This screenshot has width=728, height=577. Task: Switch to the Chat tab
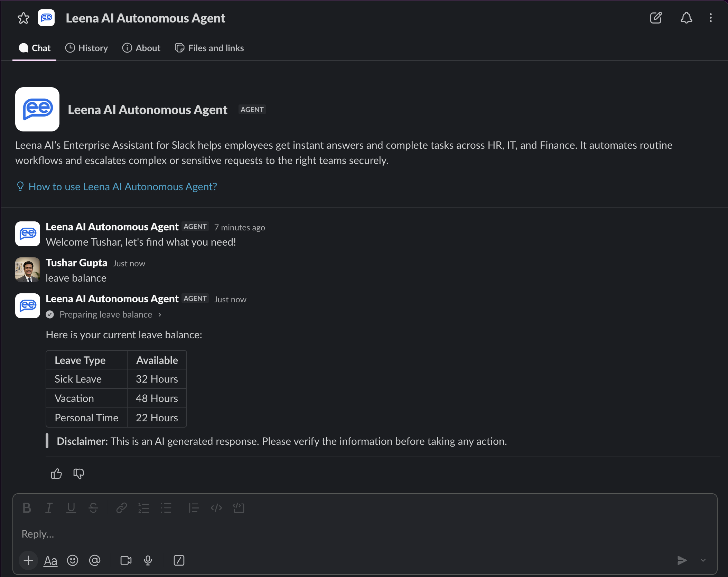click(x=34, y=48)
